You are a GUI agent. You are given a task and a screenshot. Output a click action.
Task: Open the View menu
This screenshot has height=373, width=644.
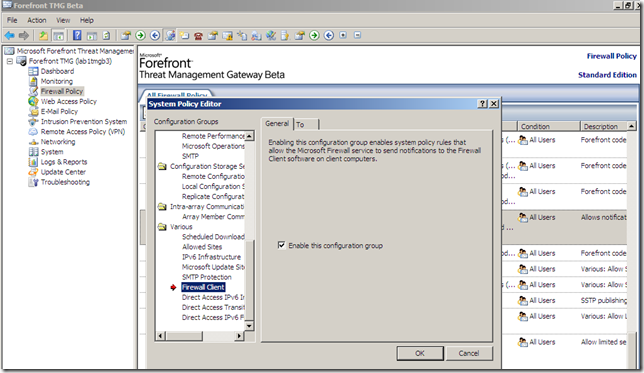(63, 20)
